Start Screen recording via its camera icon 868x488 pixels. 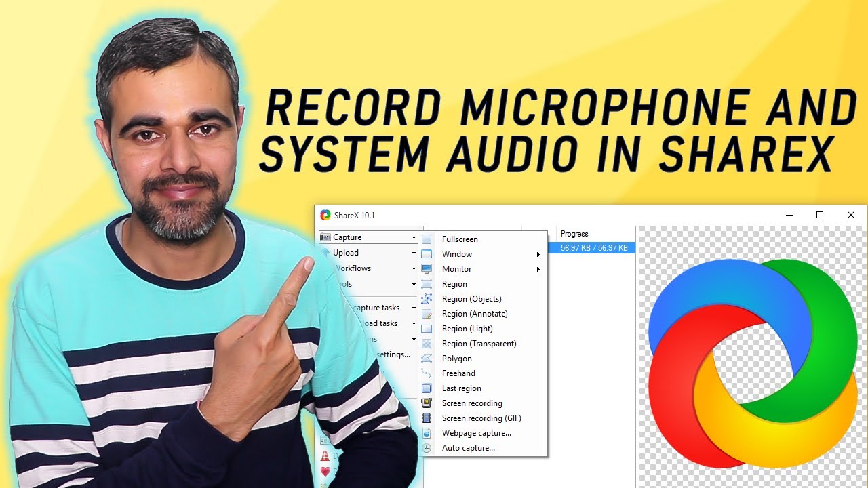tap(427, 403)
